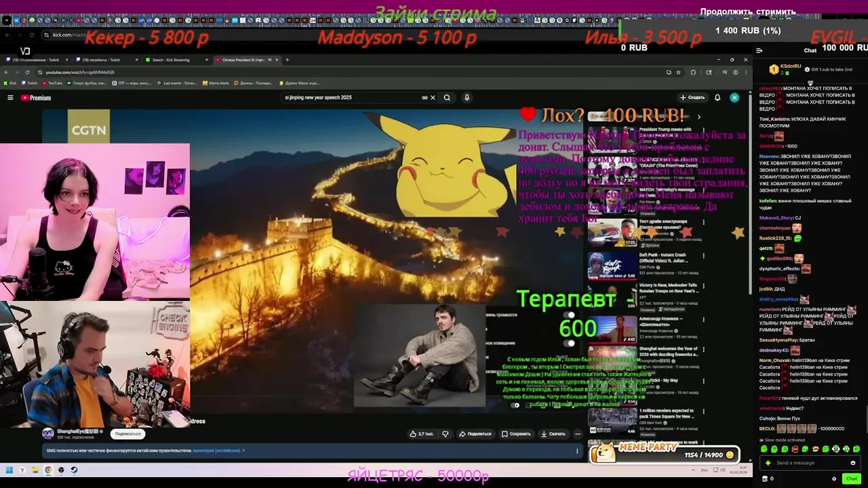Open the YouTube account avatar menu
The height and width of the screenshot is (488, 868).
coord(734,98)
